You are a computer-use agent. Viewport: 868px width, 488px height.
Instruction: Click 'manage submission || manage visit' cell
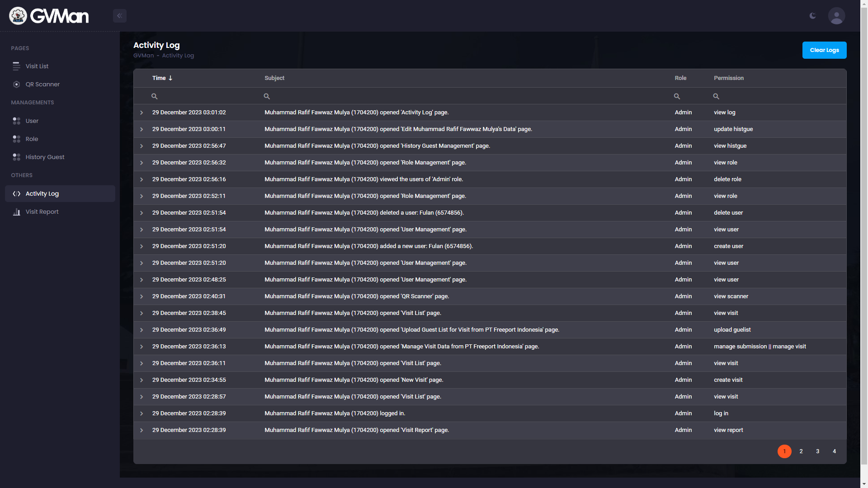point(760,347)
